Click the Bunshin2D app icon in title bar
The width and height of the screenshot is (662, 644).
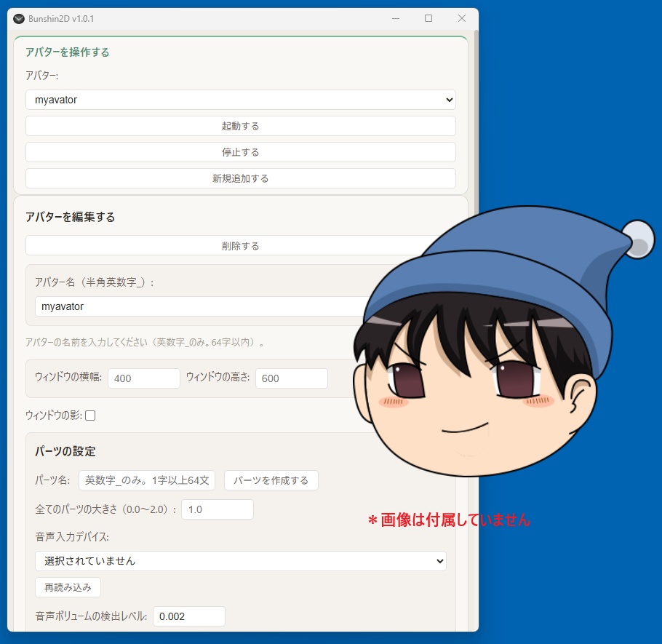19,19
